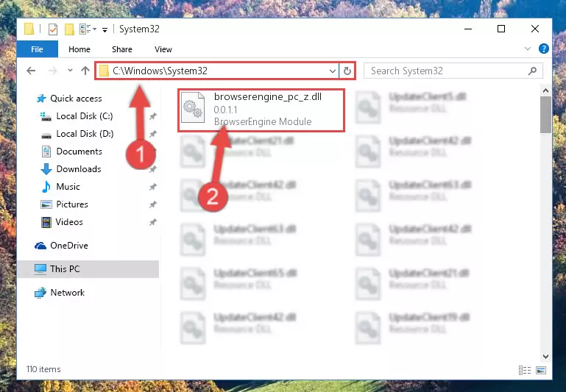
Task: Open Local Disk (C:) in sidebar
Action: (x=76, y=116)
